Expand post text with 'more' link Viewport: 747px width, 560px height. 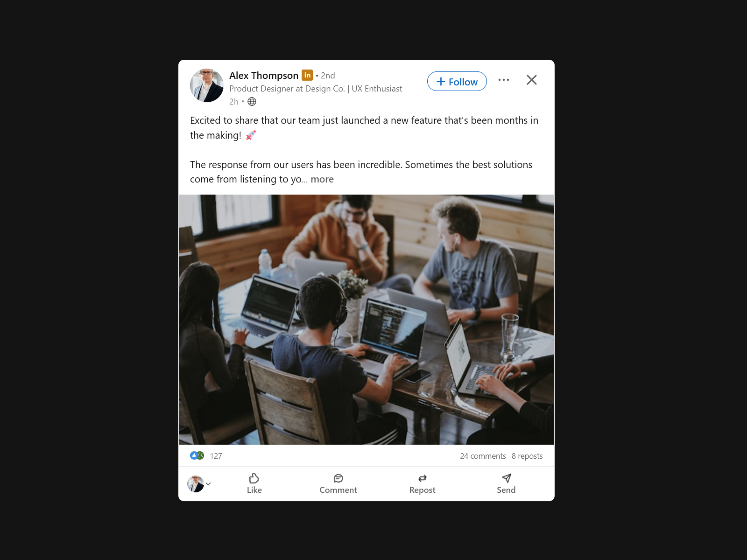pos(322,179)
